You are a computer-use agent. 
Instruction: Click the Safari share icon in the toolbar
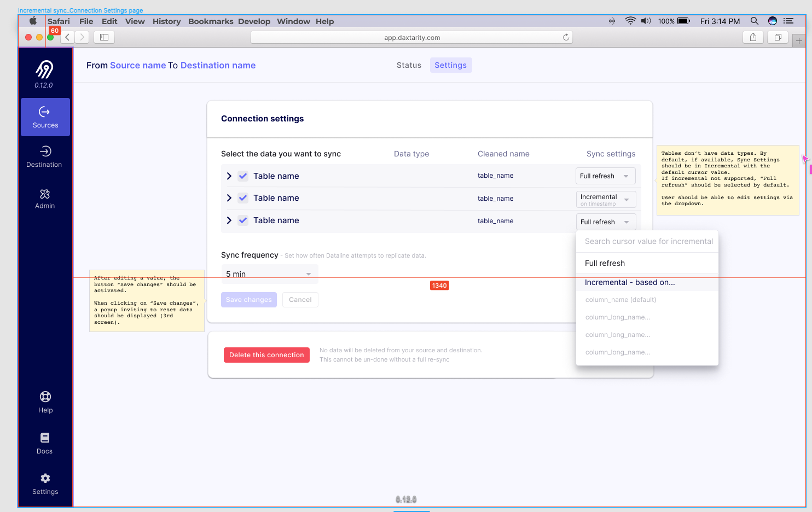coord(753,37)
